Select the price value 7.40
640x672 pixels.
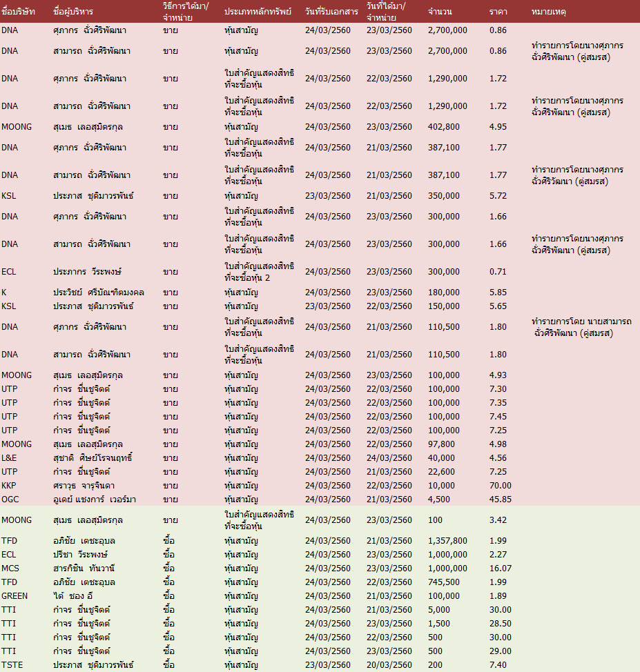click(498, 664)
